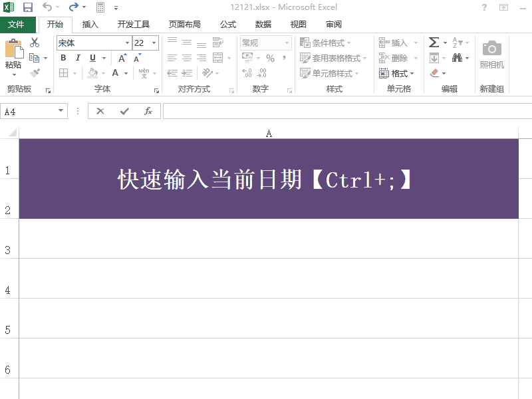Viewport: 532px width, 399px height.
Task: Click the Increase Decimal icon
Action: click(247, 73)
